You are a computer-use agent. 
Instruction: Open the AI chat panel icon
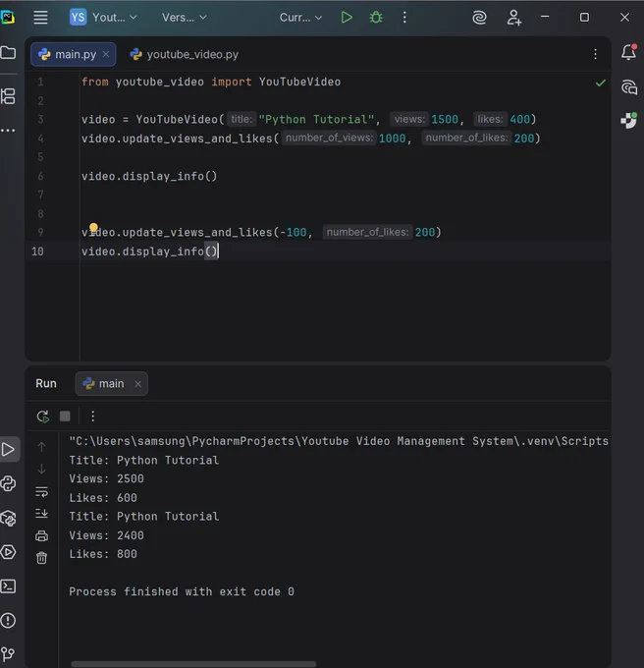click(629, 86)
